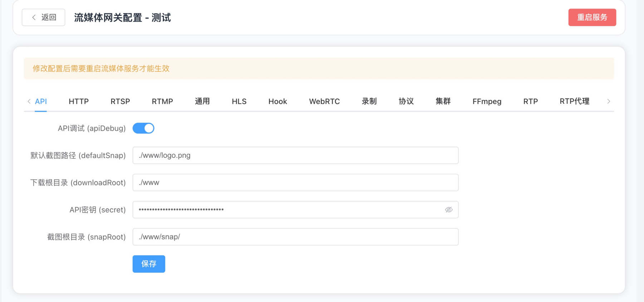Image resolution: width=644 pixels, height=302 pixels.
Task: Select the API tab
Action: pyautogui.click(x=41, y=101)
